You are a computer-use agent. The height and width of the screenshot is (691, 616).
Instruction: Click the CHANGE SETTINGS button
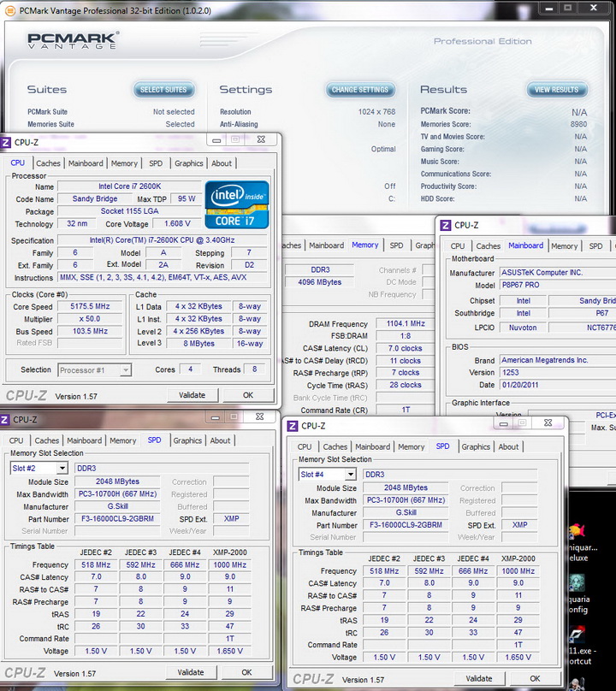click(x=360, y=90)
